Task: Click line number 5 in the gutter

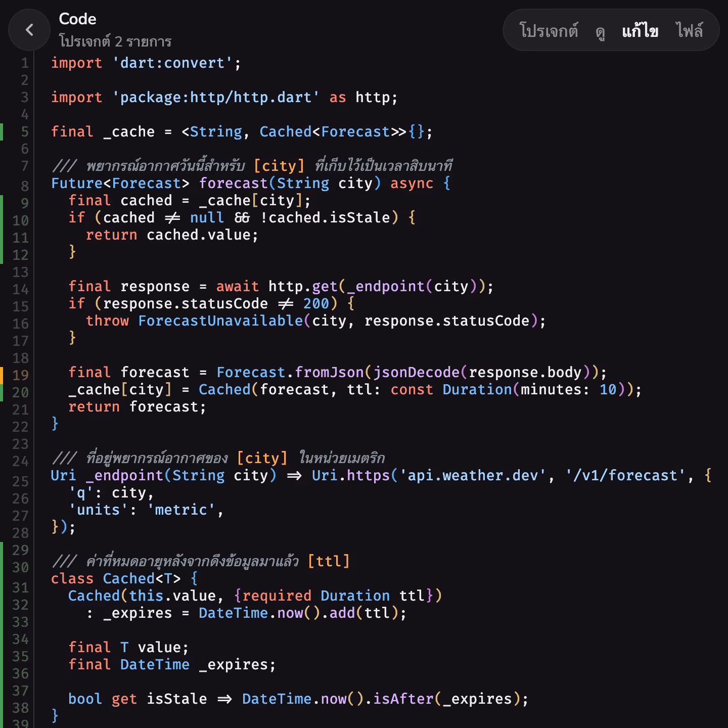Action: coord(24,132)
